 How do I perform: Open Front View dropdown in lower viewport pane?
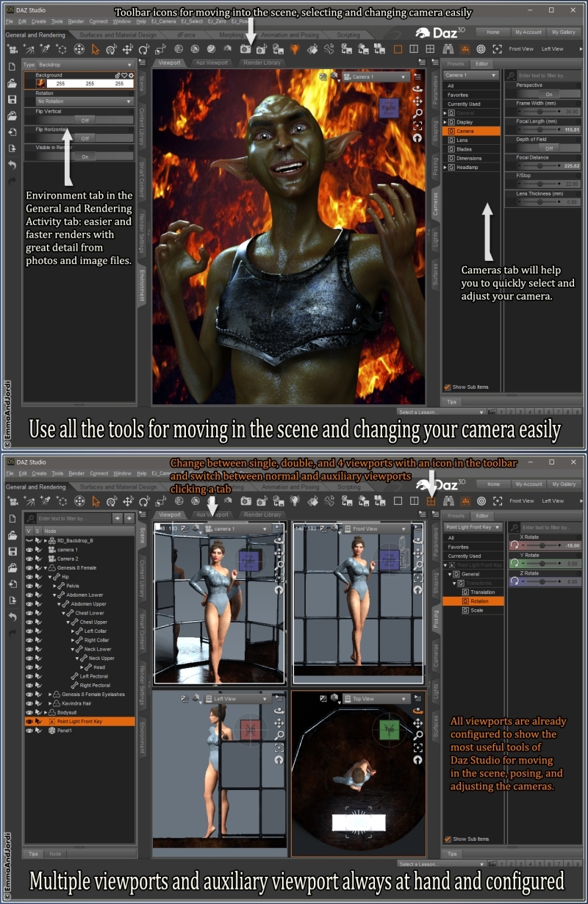tap(376, 528)
